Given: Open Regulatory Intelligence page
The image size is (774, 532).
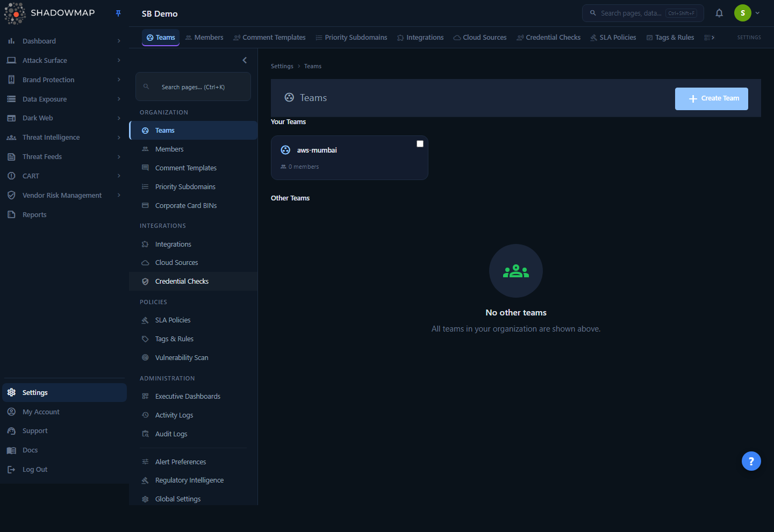Looking at the screenshot, I should coord(193,480).
